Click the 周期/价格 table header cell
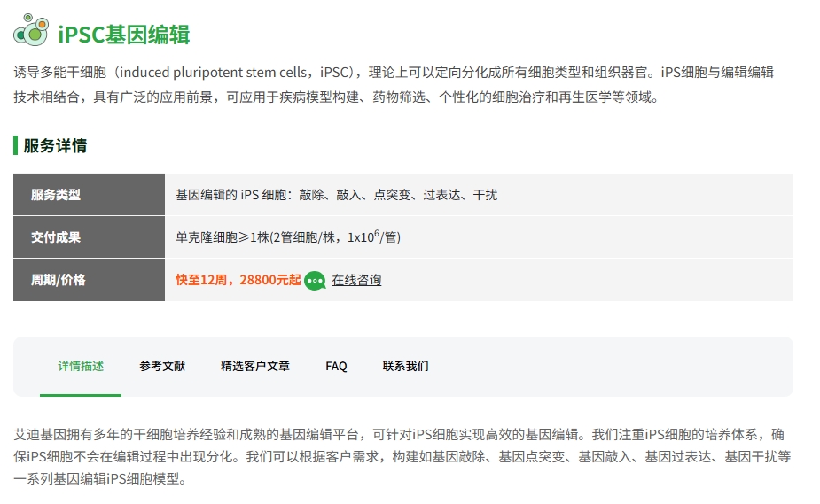This screenshot has width=820, height=504. (89, 280)
